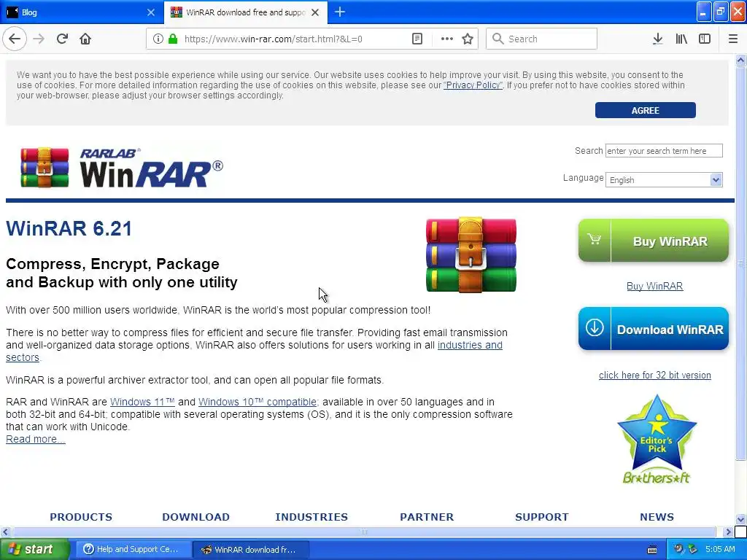Open the Windows 10 compatible link
This screenshot has width=747, height=560.
[258, 402]
